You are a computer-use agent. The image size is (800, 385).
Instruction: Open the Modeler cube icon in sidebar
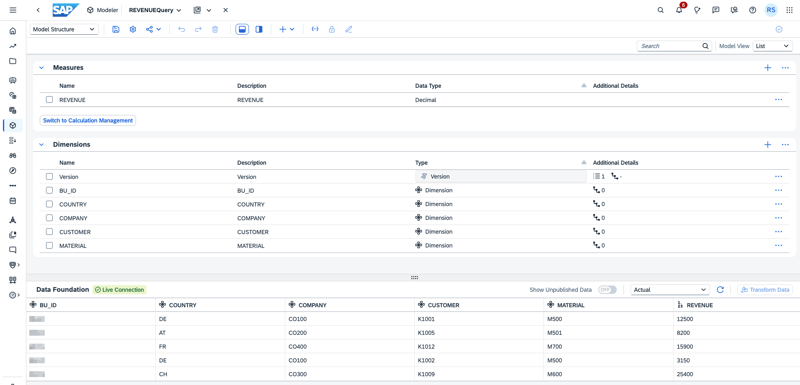click(13, 125)
